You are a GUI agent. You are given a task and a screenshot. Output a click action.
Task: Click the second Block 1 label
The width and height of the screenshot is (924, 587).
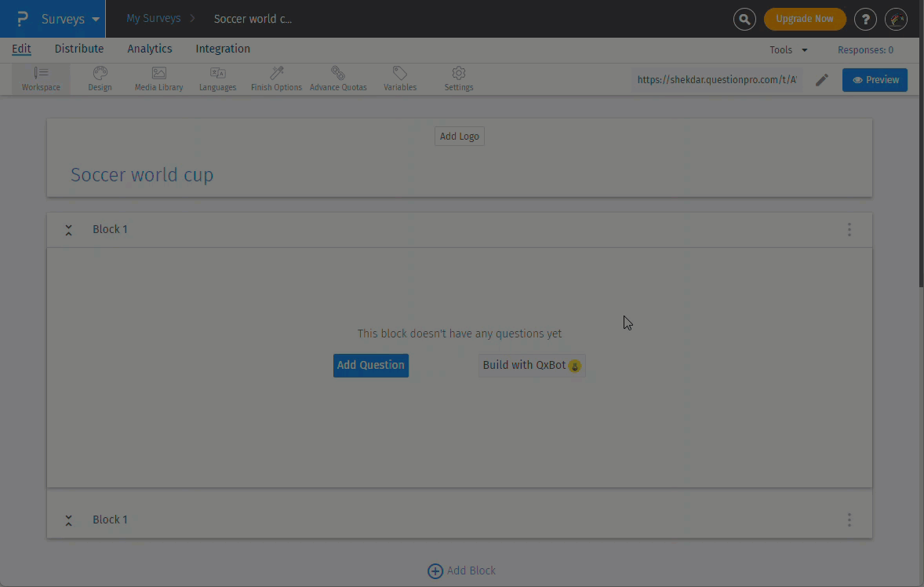click(x=110, y=520)
